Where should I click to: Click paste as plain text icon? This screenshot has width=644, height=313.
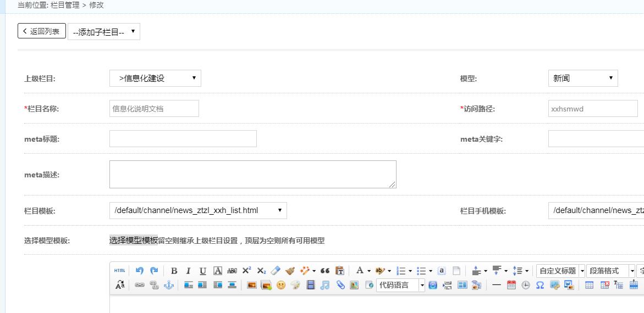[340, 271]
